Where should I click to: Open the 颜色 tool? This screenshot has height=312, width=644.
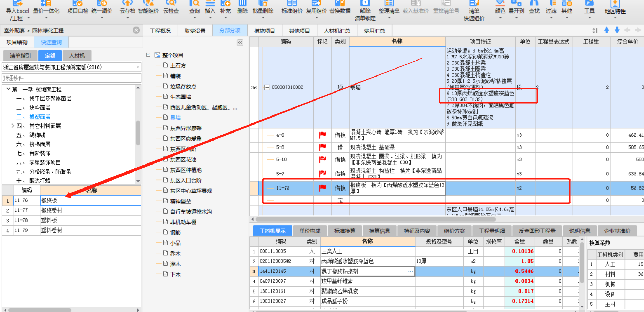[x=500, y=8]
